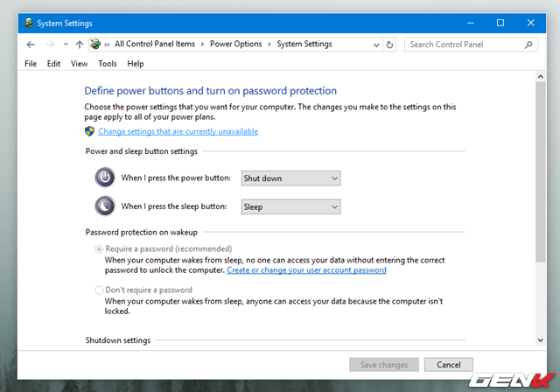The image size is (560, 392).
Task: Open the sleep button action dropdown (Sleep)
Action: (290, 206)
